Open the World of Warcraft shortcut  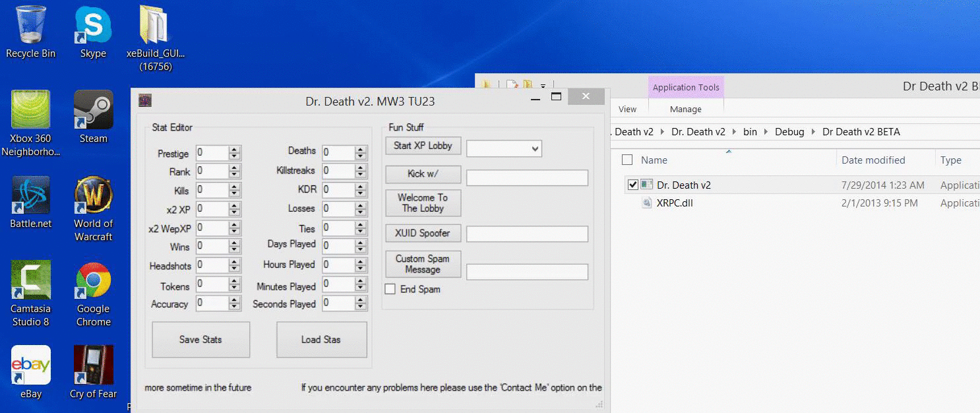pyautogui.click(x=93, y=195)
